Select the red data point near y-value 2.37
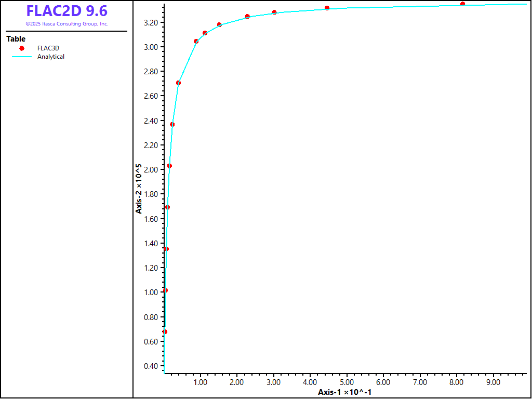 point(172,124)
